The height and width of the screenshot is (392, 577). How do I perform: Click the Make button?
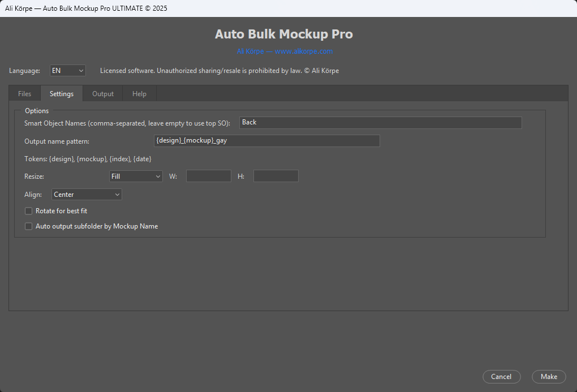548,376
